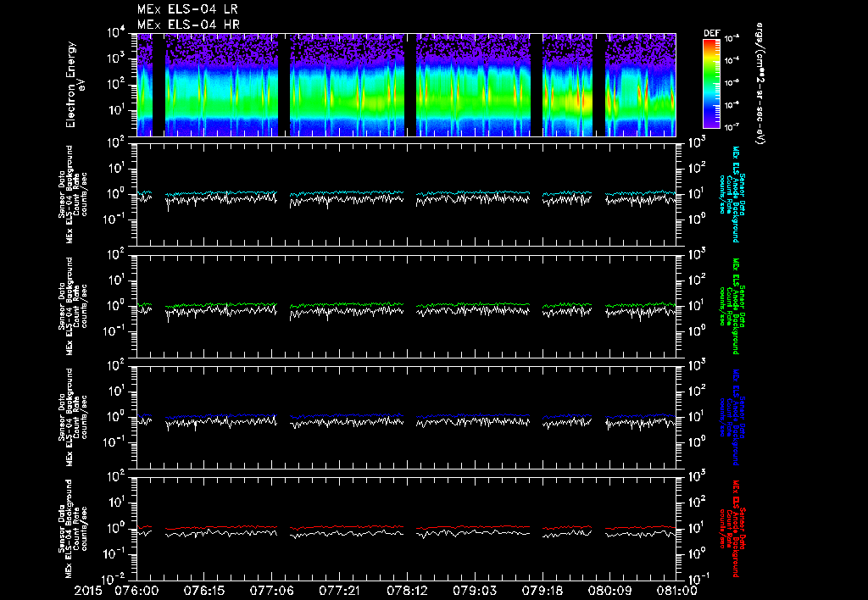Select the '081:00' time tick label

tap(676, 591)
